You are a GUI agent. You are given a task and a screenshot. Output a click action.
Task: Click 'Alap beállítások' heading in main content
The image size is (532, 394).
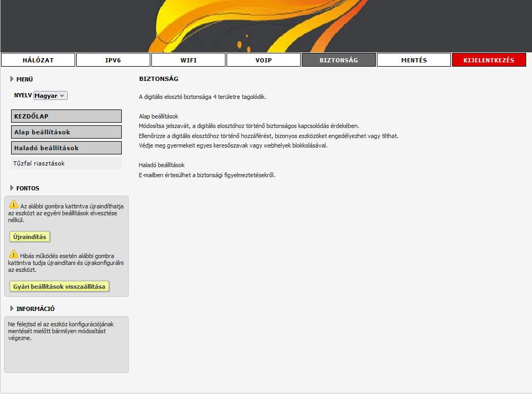tap(158, 116)
